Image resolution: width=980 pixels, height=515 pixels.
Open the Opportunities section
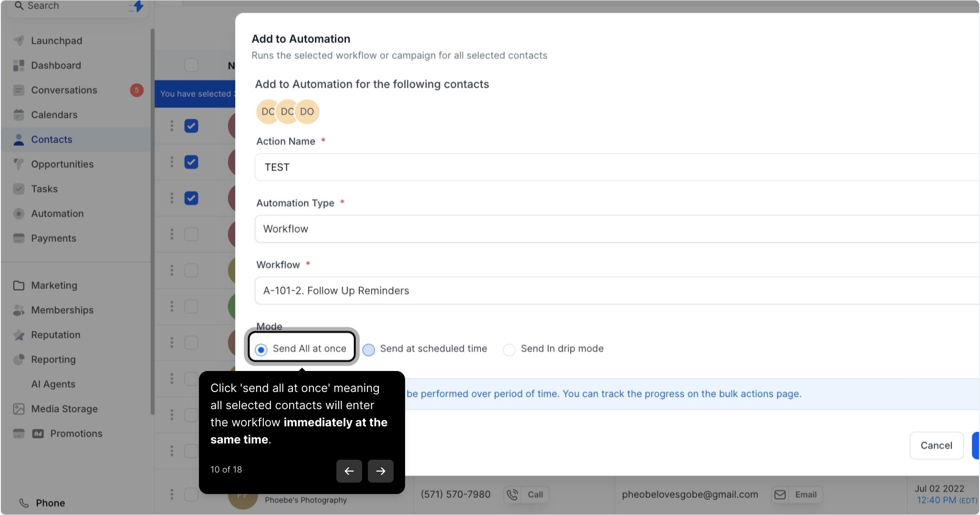(62, 165)
